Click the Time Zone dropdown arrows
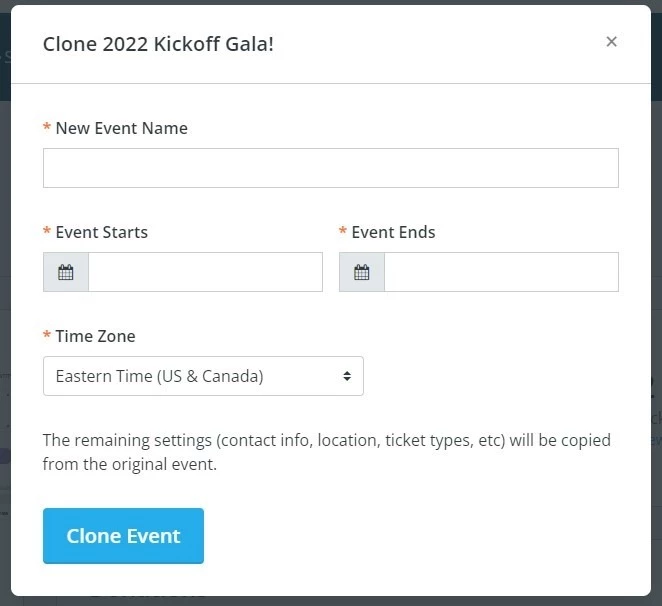Image resolution: width=662 pixels, height=606 pixels. [347, 376]
